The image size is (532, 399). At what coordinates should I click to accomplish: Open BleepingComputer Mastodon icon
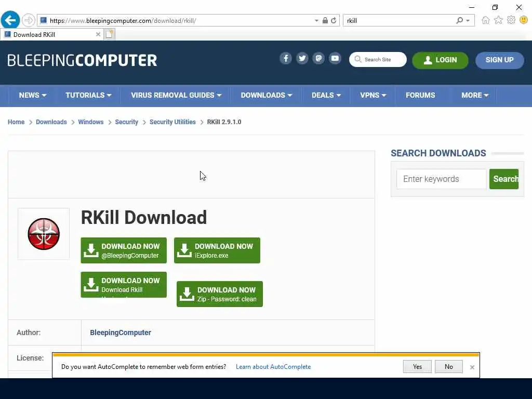tap(318, 58)
